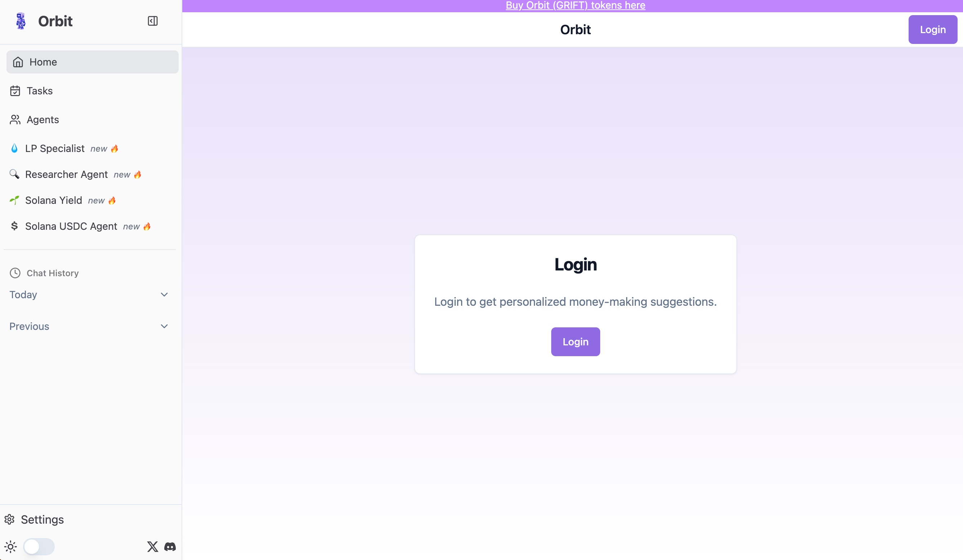Expand the Previous chat history chevron
Viewport: 963px width, 560px height.
pyautogui.click(x=164, y=326)
